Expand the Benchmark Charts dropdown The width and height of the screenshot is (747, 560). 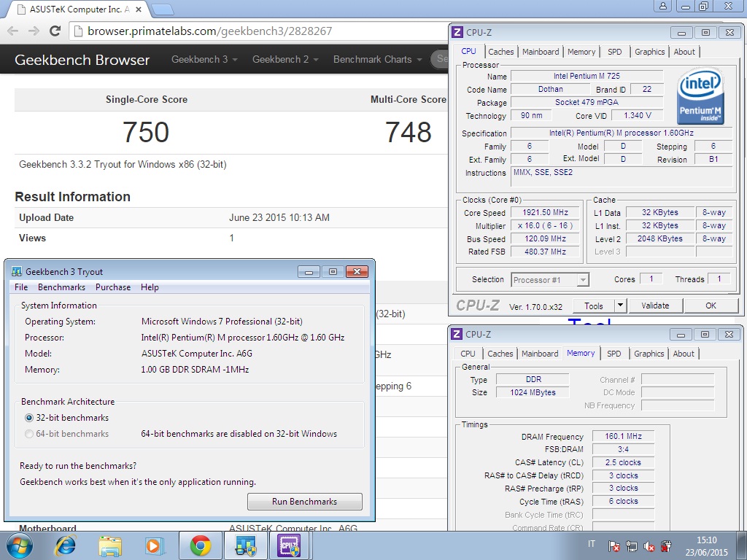pos(377,60)
